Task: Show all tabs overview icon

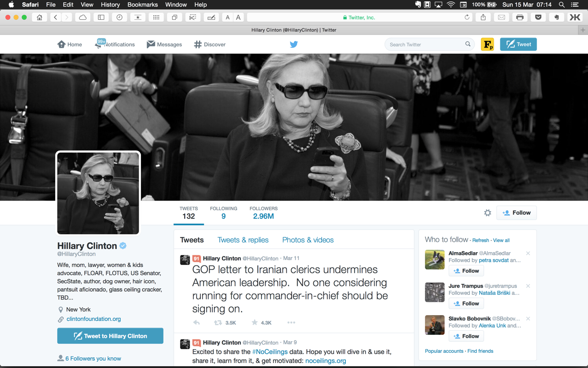Action: pyautogui.click(x=175, y=17)
